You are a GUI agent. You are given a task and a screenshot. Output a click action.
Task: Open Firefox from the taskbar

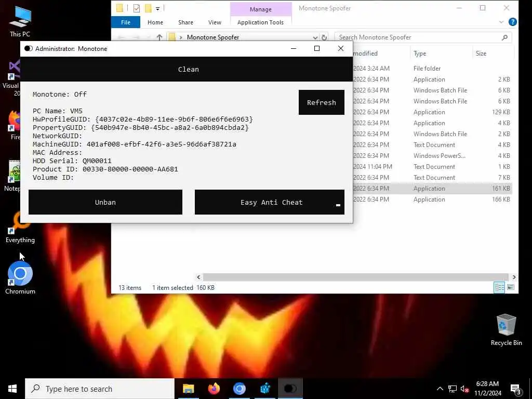tap(214, 389)
